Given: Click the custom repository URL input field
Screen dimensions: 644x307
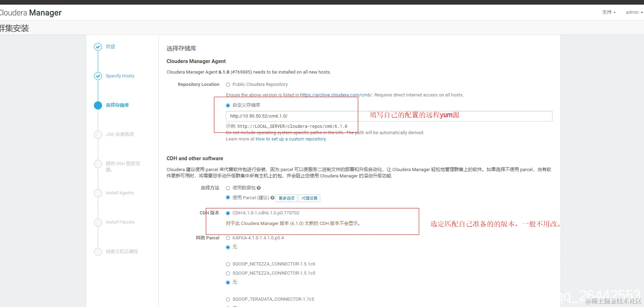Looking at the screenshot, I should (x=389, y=116).
